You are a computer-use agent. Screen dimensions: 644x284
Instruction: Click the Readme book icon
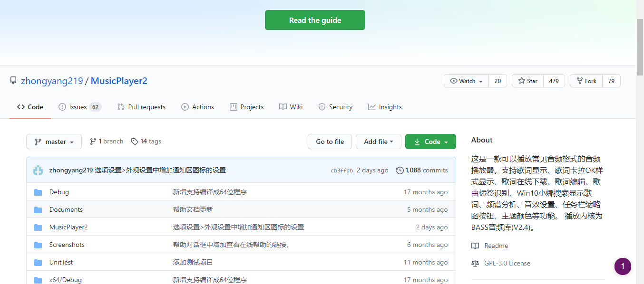(475, 246)
